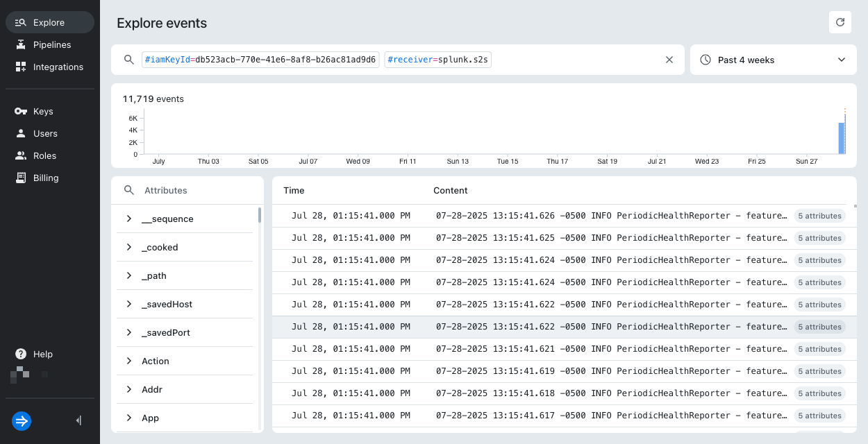
Task: Click the 5 attributes badge on the 13:15:41.625 event
Action: point(819,238)
